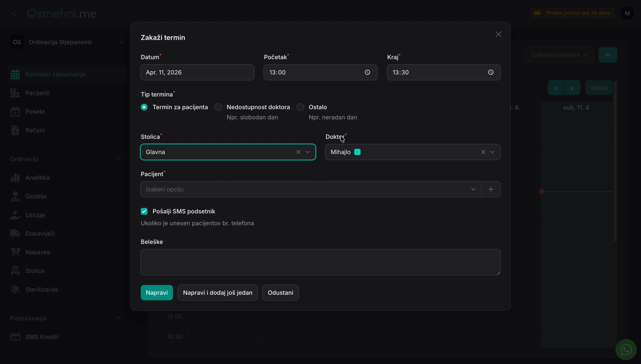Click the Napravi button
This screenshot has height=364, width=641.
(157, 292)
